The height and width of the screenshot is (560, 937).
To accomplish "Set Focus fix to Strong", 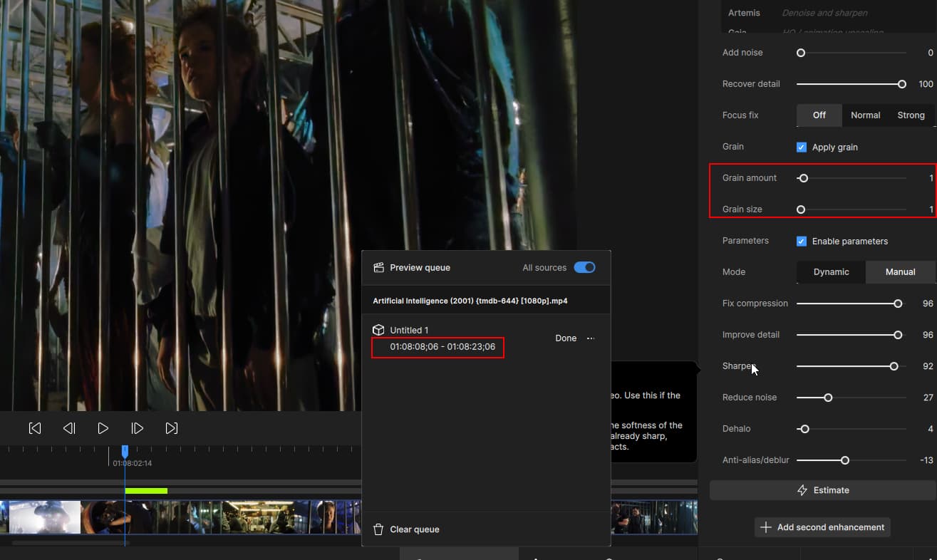I will [911, 115].
